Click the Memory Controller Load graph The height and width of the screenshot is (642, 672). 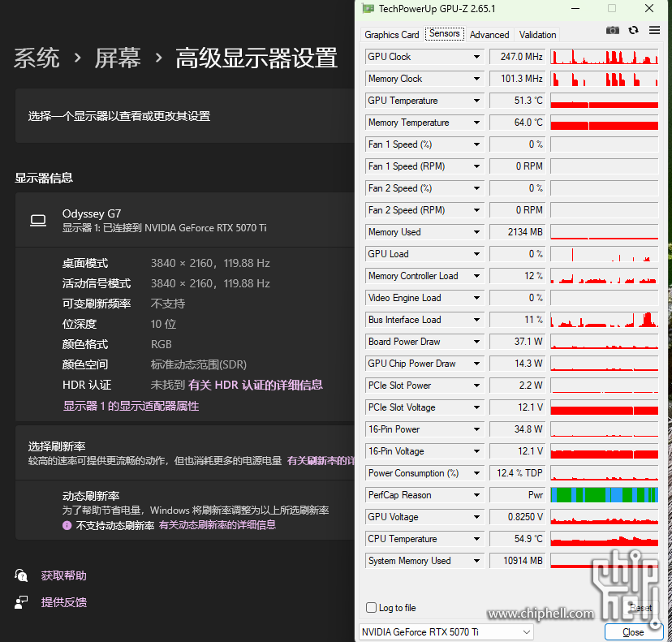605,276
